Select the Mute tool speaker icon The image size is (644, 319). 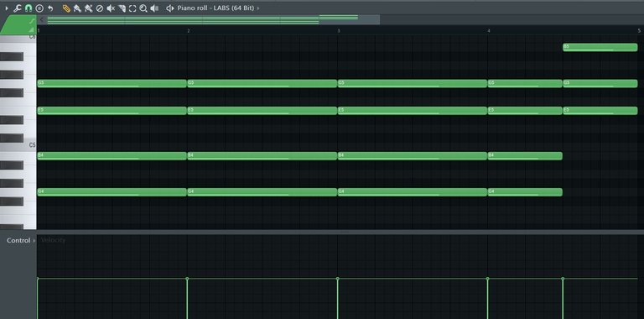pyautogui.click(x=111, y=8)
